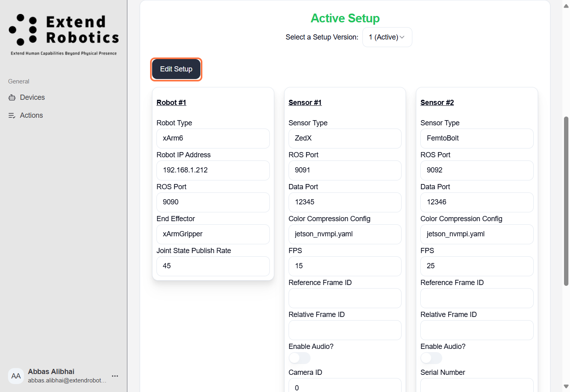Toggle Enable Audio for Sensor #1
Viewport: 570px width, 392px height.
pos(299,358)
